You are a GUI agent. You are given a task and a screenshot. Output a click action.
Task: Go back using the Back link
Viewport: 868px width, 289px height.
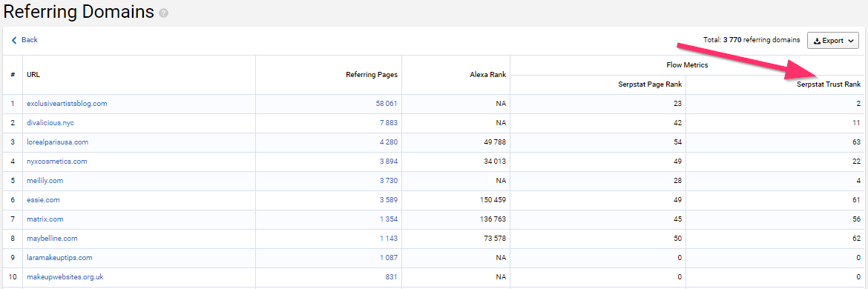click(x=25, y=40)
